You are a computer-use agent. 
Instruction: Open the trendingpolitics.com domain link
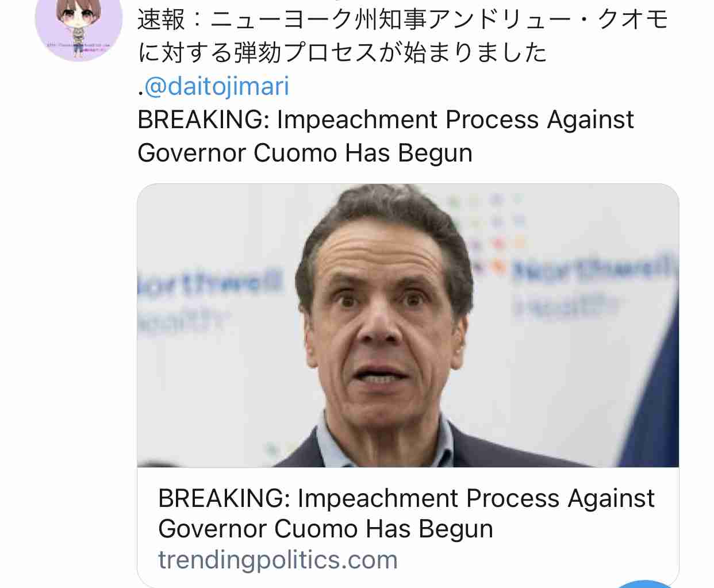click(278, 560)
